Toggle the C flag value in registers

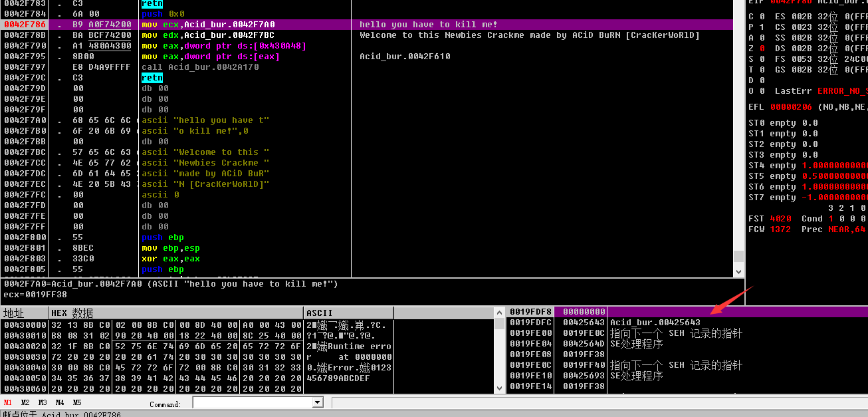coord(762,17)
